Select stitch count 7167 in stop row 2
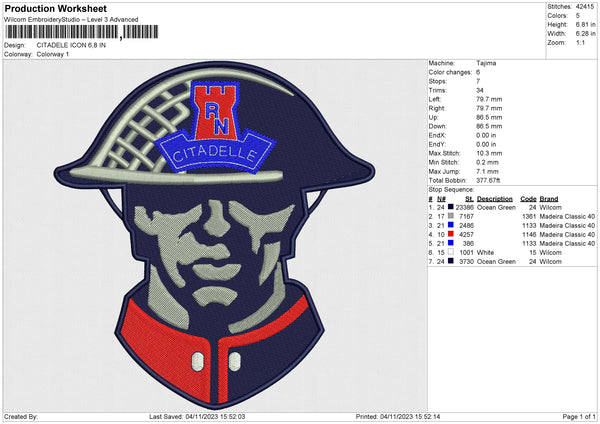600x424 pixels. pyautogui.click(x=466, y=217)
